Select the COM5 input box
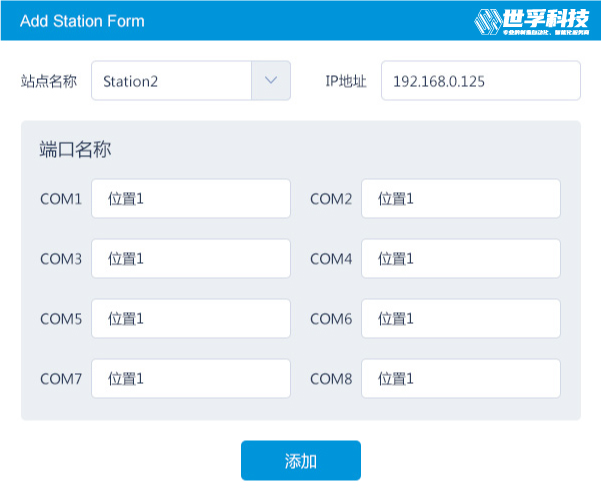 tap(190, 319)
